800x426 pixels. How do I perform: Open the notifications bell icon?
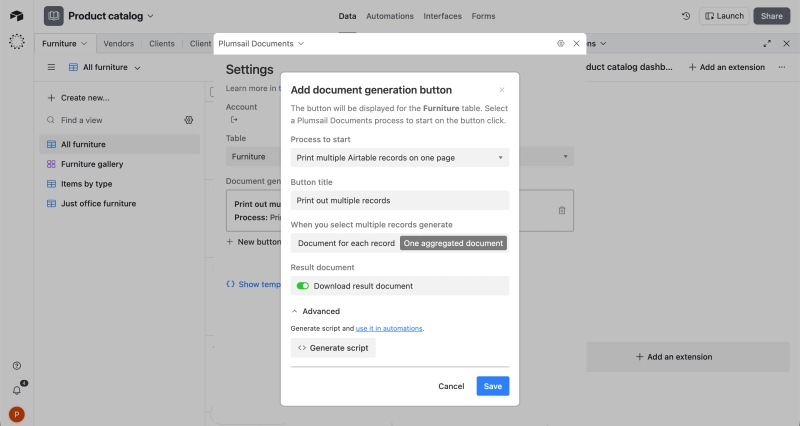point(16,390)
